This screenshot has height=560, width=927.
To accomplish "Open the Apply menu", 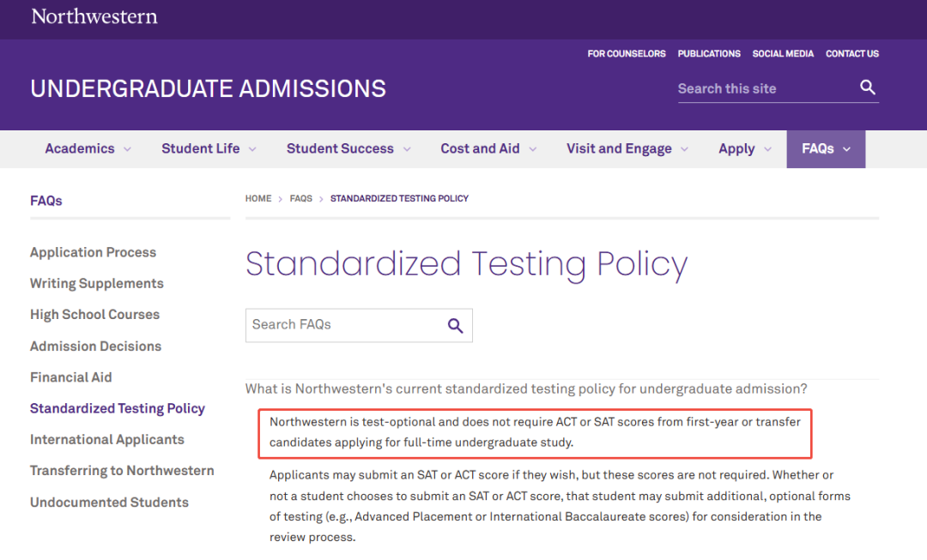I will (x=745, y=149).
